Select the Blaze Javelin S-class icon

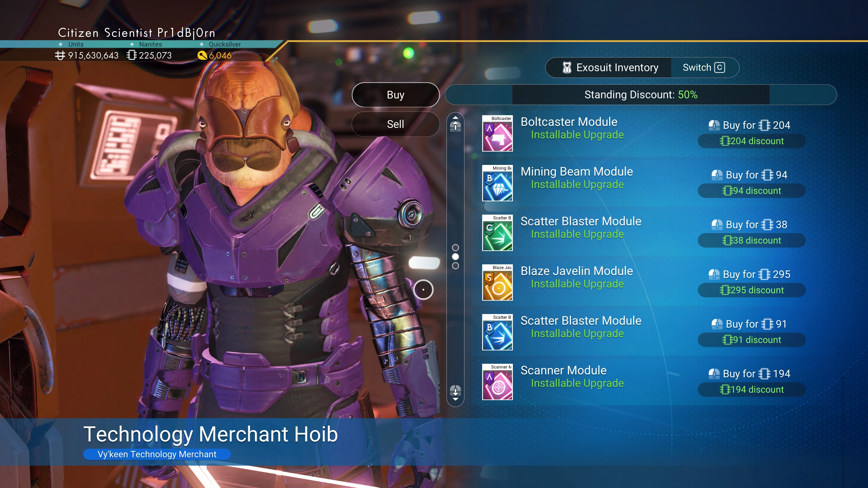tap(497, 282)
